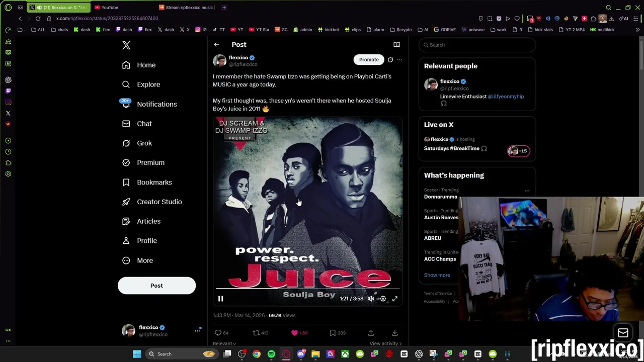Open Google Chrome from the taskbar
The image size is (644, 362).
tap(257, 354)
